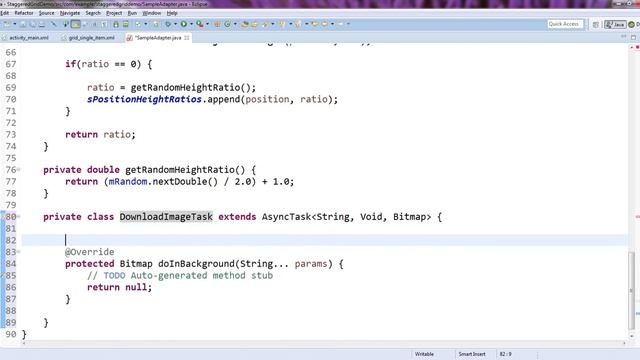The image size is (640, 360).
Task: Click the blue marker in overview ruler
Action: (638, 313)
